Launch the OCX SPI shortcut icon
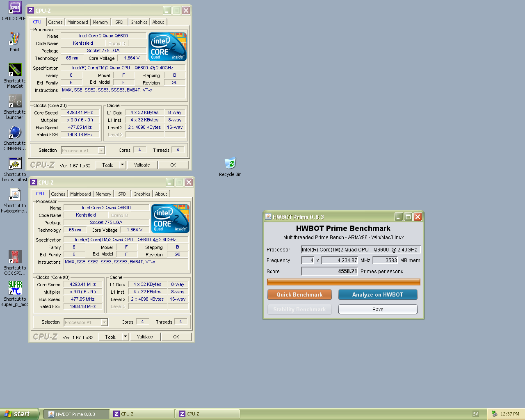The image size is (525, 420). click(x=15, y=257)
